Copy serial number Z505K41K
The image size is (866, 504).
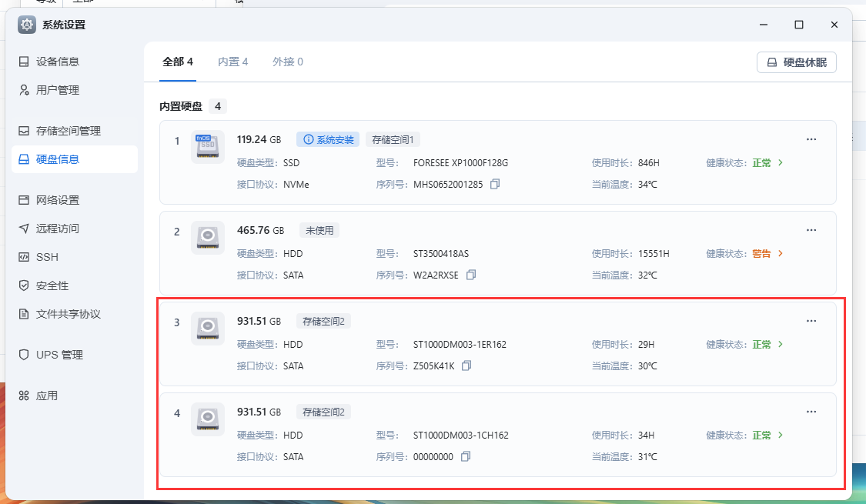(466, 365)
